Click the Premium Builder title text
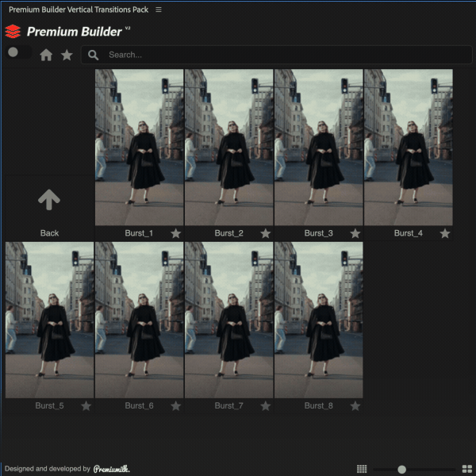The image size is (476, 476). click(75, 32)
